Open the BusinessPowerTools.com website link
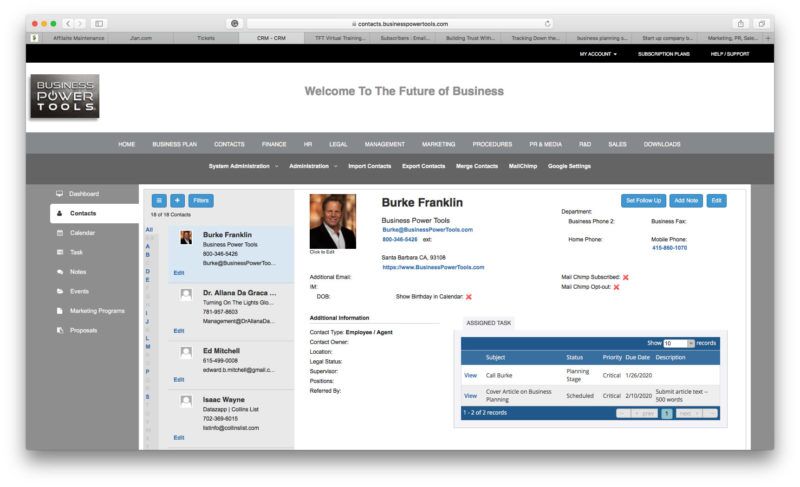The image size is (800, 487). (432, 267)
